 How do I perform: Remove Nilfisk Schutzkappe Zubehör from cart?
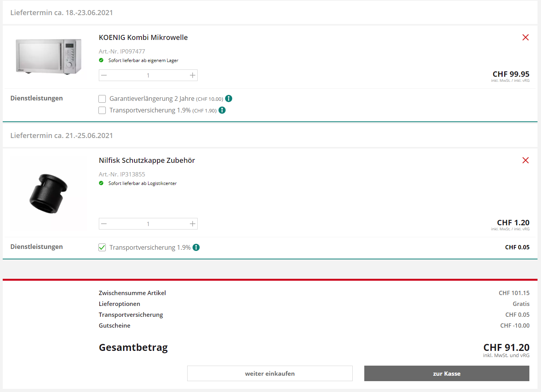point(525,161)
